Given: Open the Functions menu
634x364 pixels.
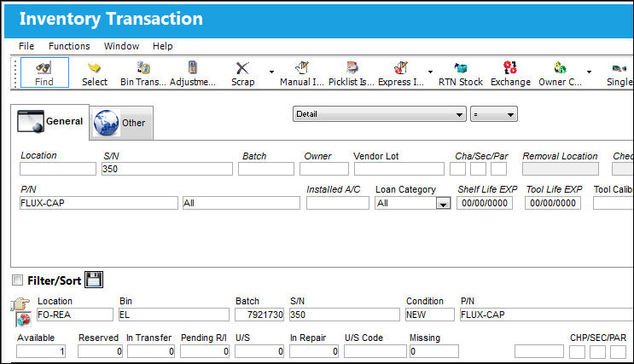Looking at the screenshot, I should tap(69, 46).
